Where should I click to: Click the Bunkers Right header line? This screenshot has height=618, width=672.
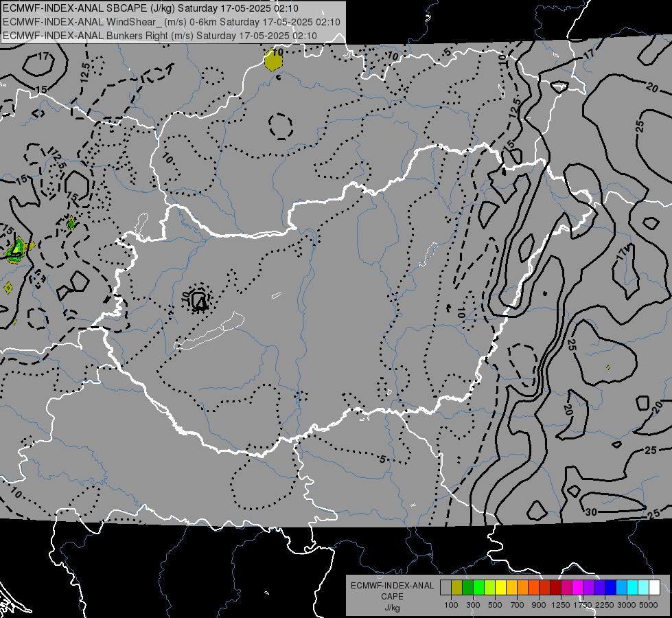pyautogui.click(x=160, y=36)
